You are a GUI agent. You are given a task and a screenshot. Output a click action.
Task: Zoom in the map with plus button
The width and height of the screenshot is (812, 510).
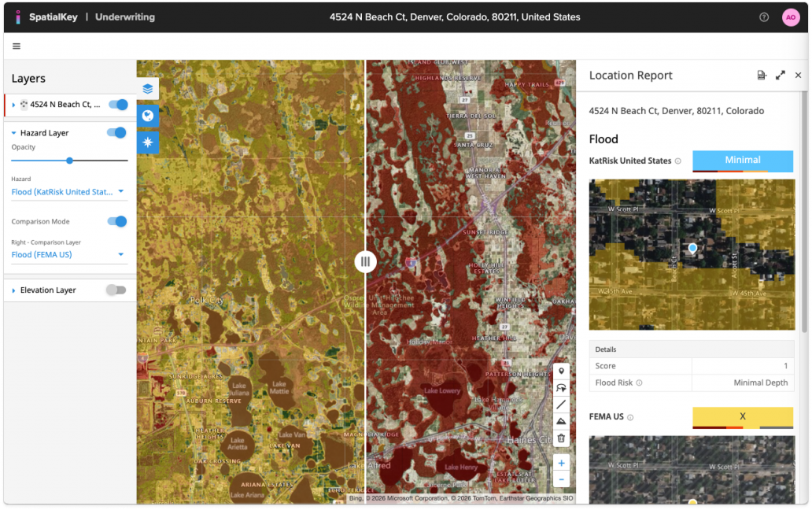coord(561,464)
